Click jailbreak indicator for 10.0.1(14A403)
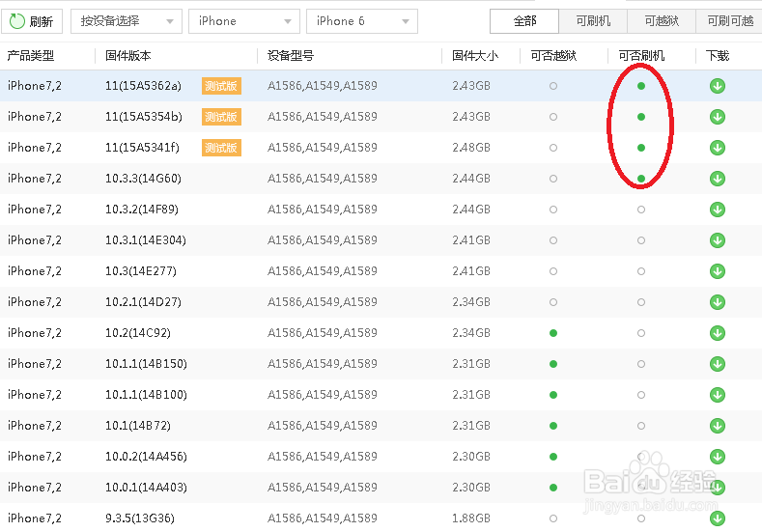762x532 pixels. click(x=553, y=488)
